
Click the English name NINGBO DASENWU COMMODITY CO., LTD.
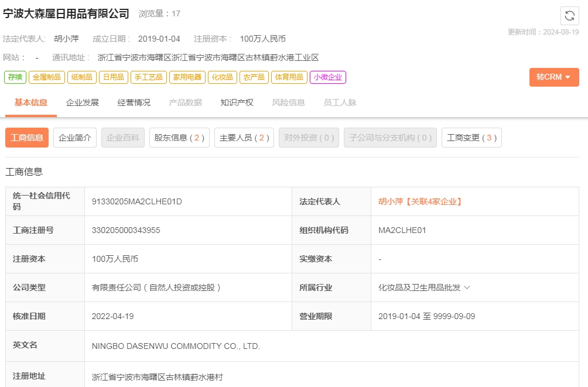pos(176,346)
